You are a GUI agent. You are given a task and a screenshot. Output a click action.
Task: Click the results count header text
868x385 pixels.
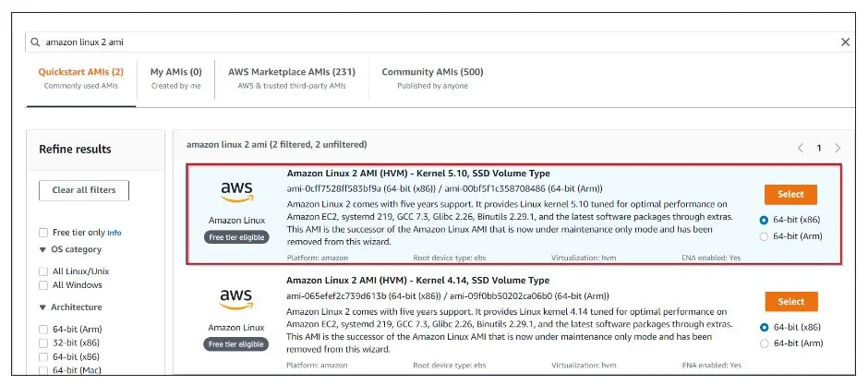[x=277, y=144]
